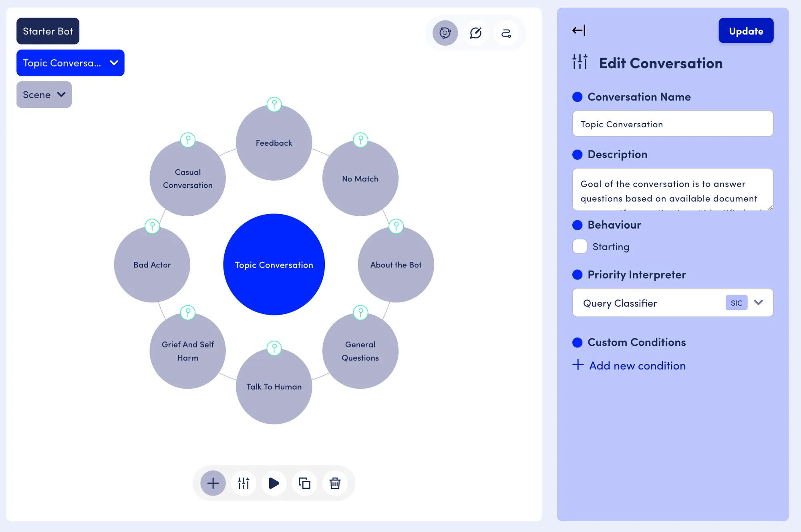801x532 pixels.
Task: Click the Starter Bot button
Action: [x=48, y=31]
